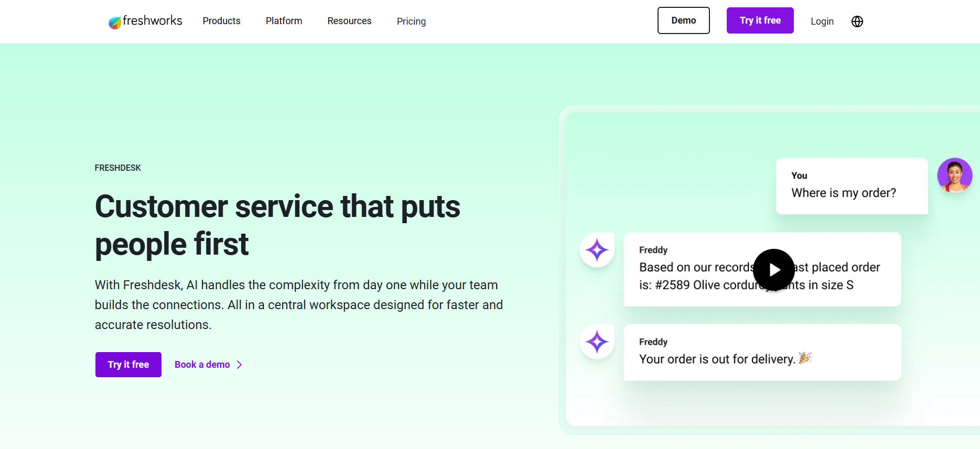Click the Freddy message about order #2589

click(762, 269)
